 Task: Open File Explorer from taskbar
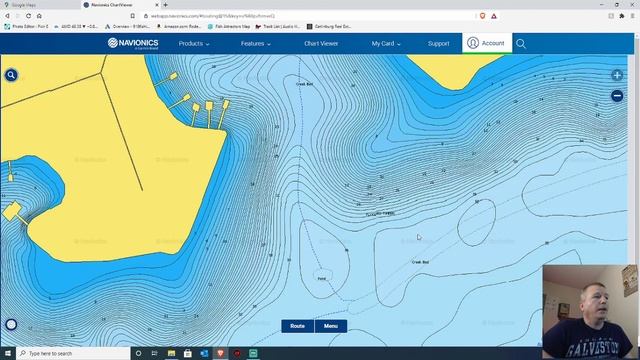click(171, 353)
